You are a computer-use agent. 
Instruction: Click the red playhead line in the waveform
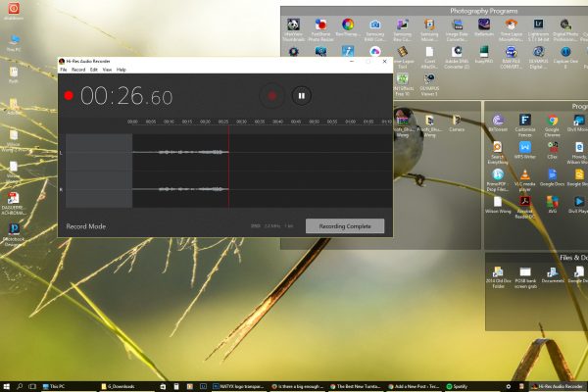click(x=229, y=167)
